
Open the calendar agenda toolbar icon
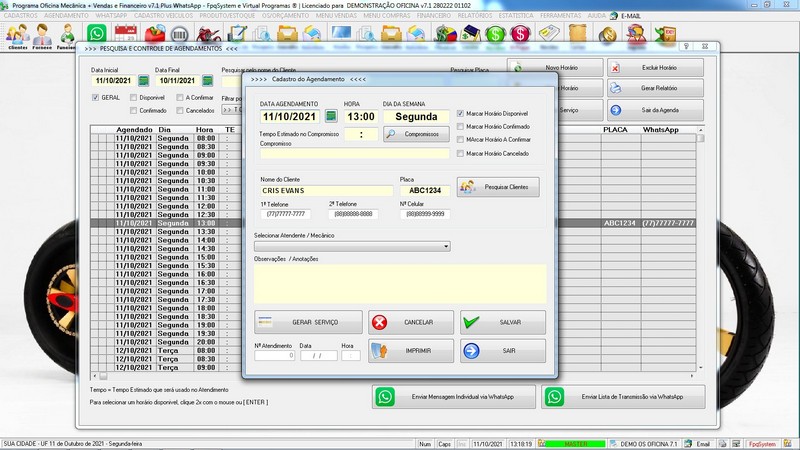(x=126, y=34)
